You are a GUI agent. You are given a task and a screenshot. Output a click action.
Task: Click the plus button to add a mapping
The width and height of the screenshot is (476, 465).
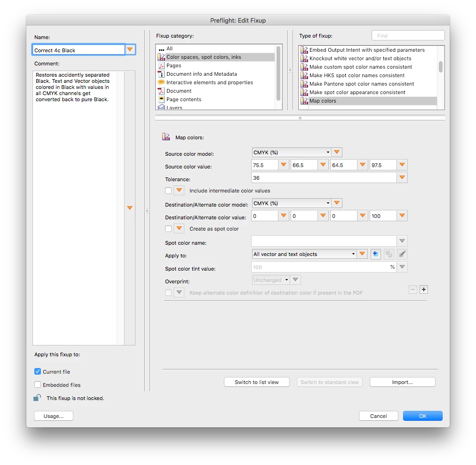424,289
